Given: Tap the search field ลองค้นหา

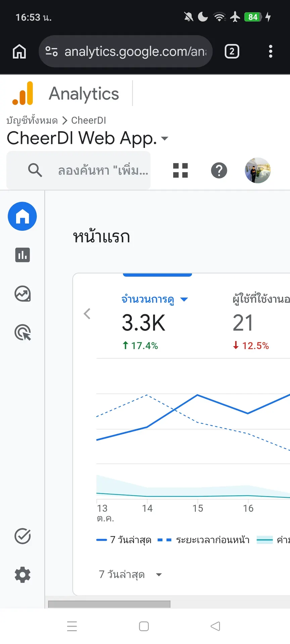Looking at the screenshot, I should pyautogui.click(x=79, y=170).
